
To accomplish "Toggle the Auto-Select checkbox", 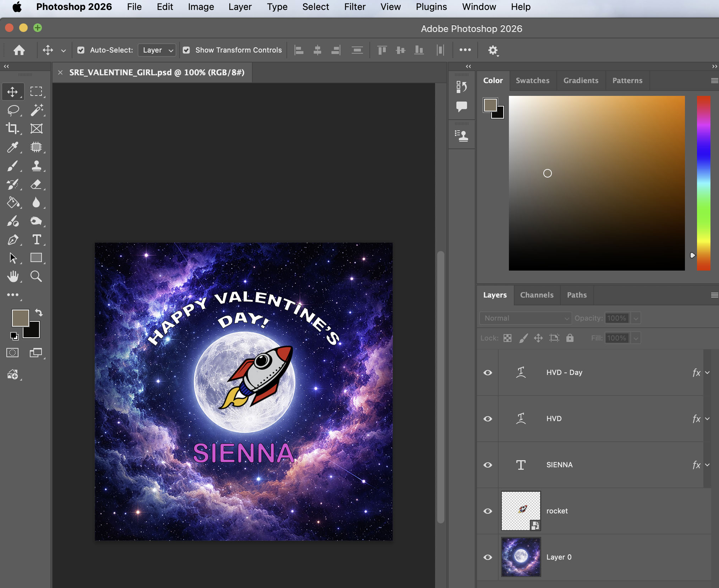I will click(81, 50).
